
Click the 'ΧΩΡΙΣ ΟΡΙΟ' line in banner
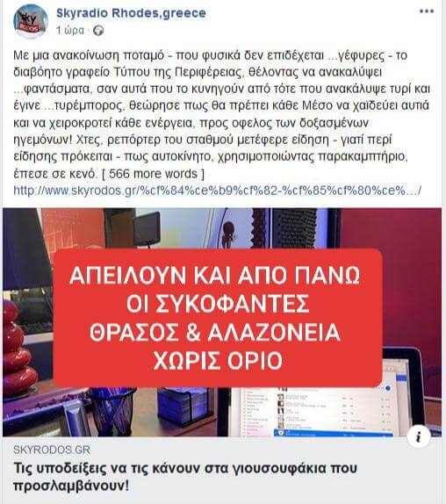coord(218,361)
